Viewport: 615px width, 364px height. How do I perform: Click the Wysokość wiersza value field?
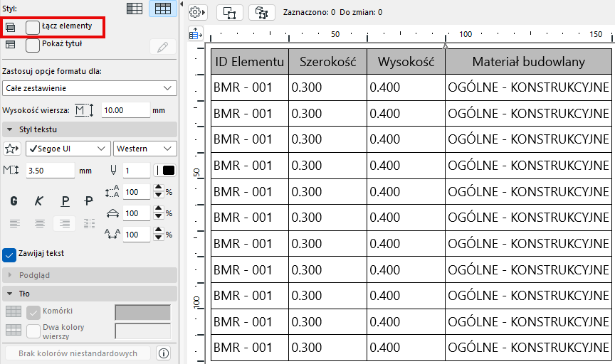pyautogui.click(x=125, y=110)
